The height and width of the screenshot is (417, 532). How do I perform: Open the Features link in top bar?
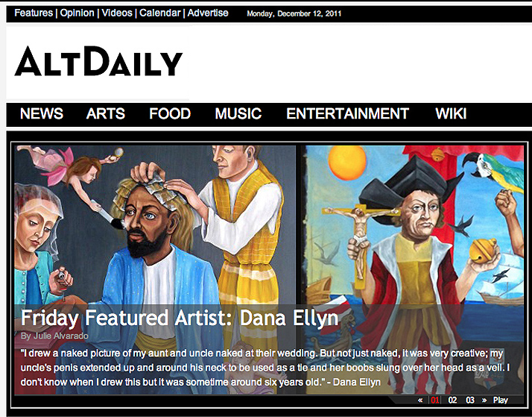[34, 13]
